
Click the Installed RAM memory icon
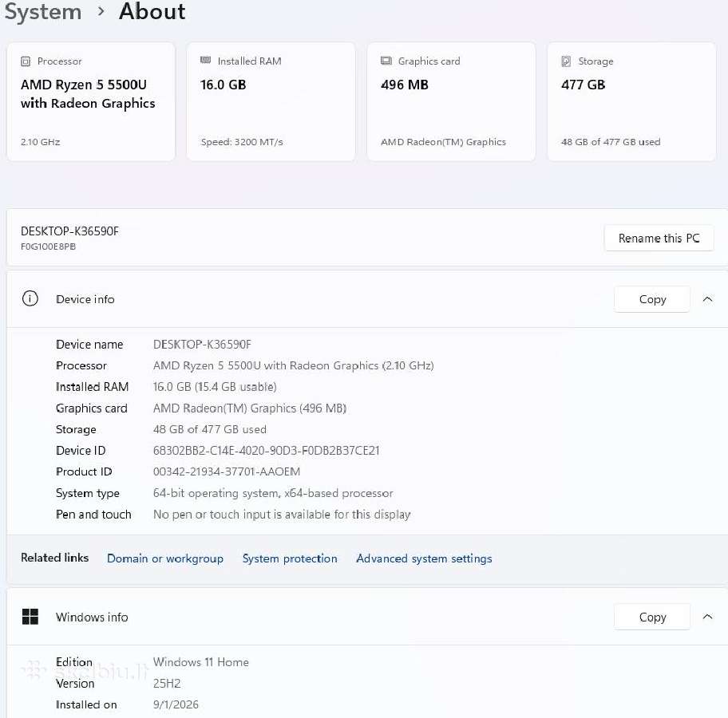click(x=206, y=61)
